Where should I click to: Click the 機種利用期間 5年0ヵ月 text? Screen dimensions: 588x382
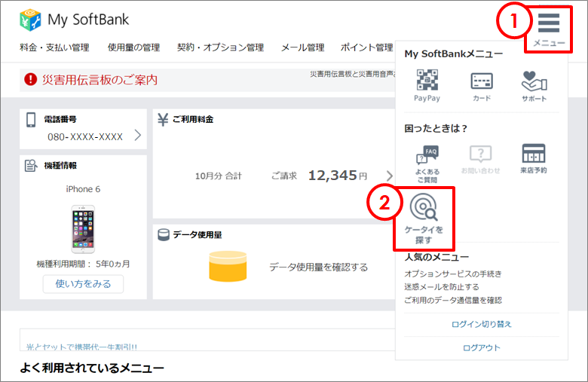[x=83, y=264]
